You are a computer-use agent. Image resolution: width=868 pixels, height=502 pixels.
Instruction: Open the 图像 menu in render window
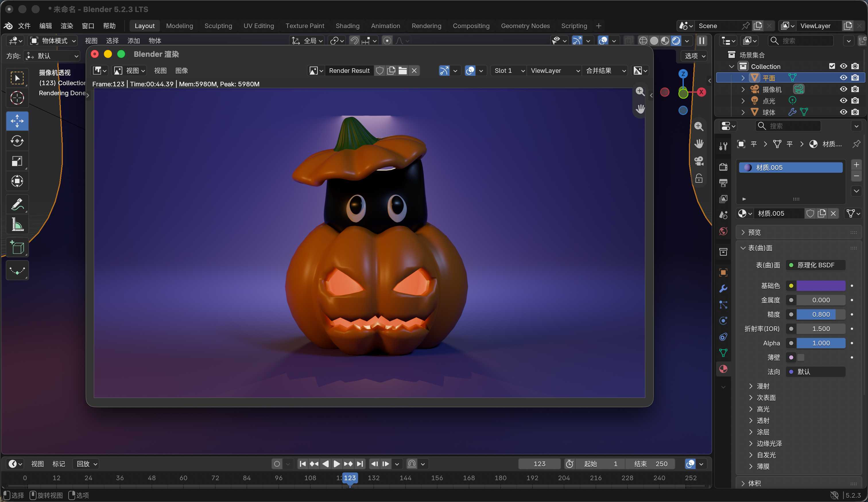pos(181,71)
